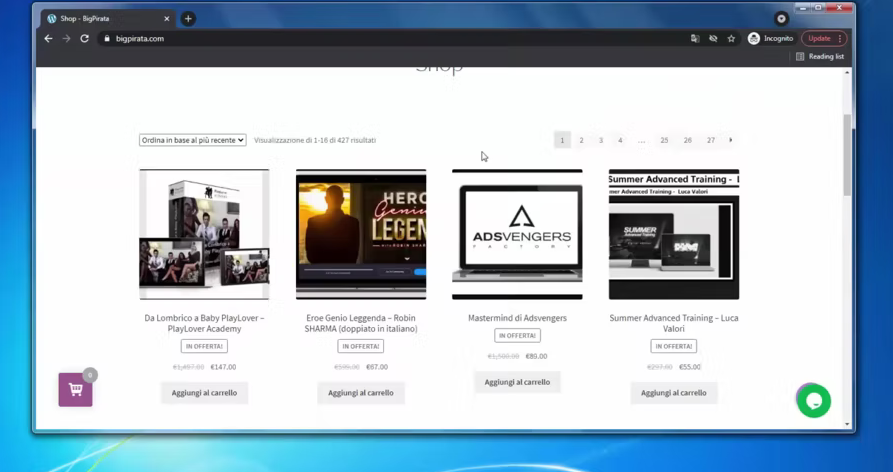Screen dimensions: 893x472
Task: Open the Adsvengers Factory product image
Action: click(517, 234)
